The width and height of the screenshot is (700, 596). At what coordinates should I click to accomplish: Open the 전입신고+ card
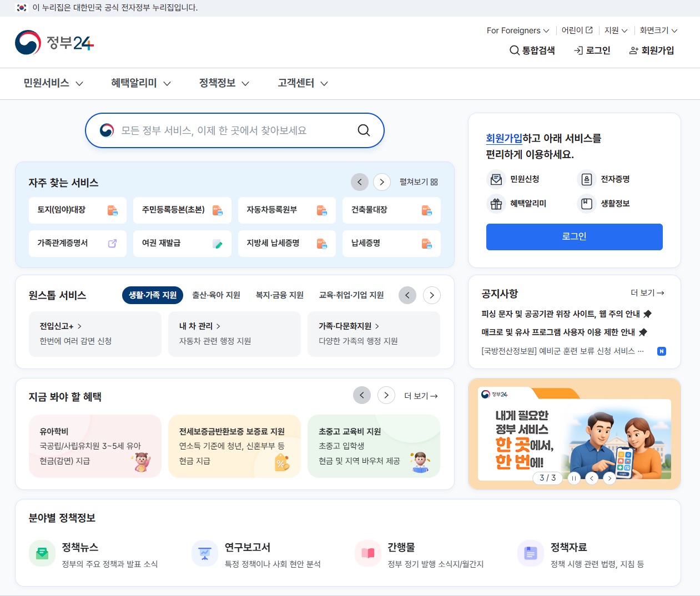point(95,334)
